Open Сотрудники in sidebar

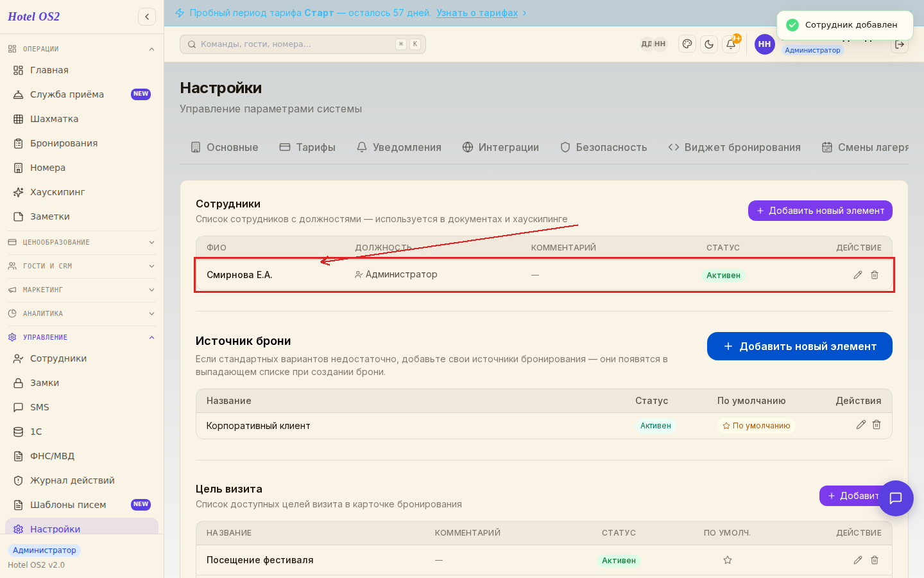(81, 358)
